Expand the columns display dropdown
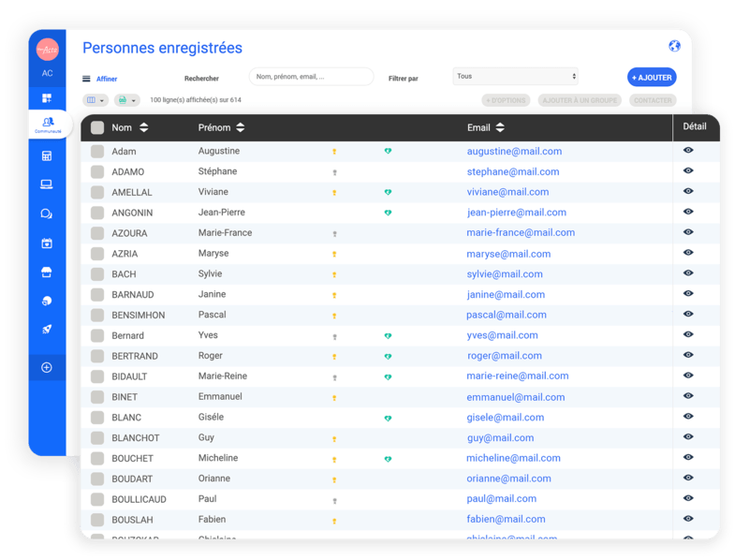 [95, 100]
